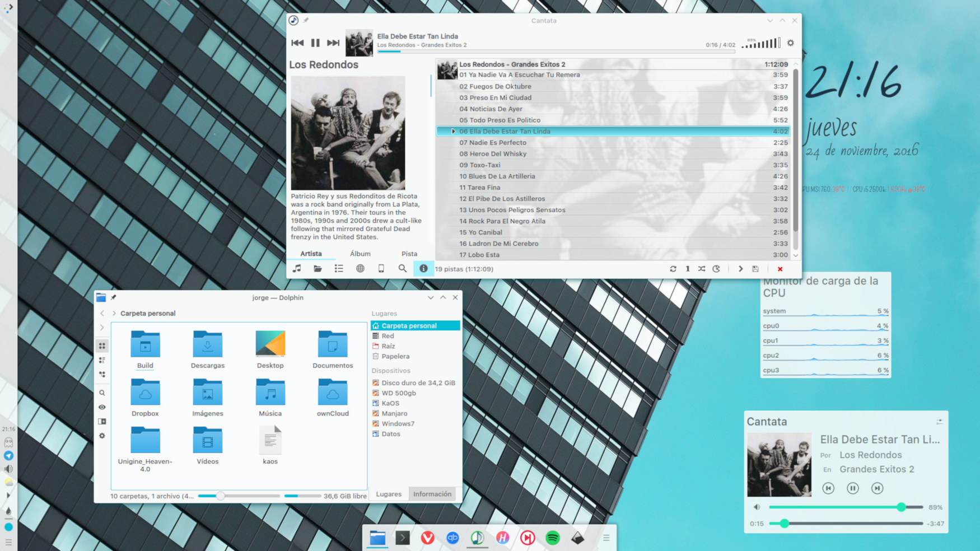Toggle pin on the Dolphin window
The image size is (980, 551).
click(x=113, y=297)
